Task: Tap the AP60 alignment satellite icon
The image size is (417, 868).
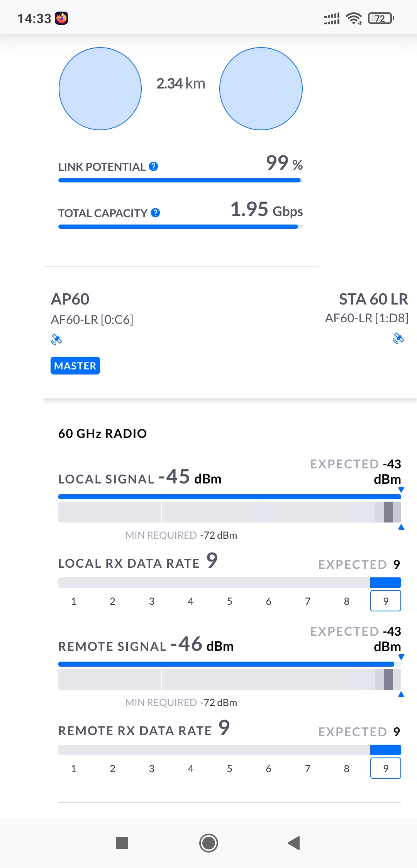Action: click(56, 339)
